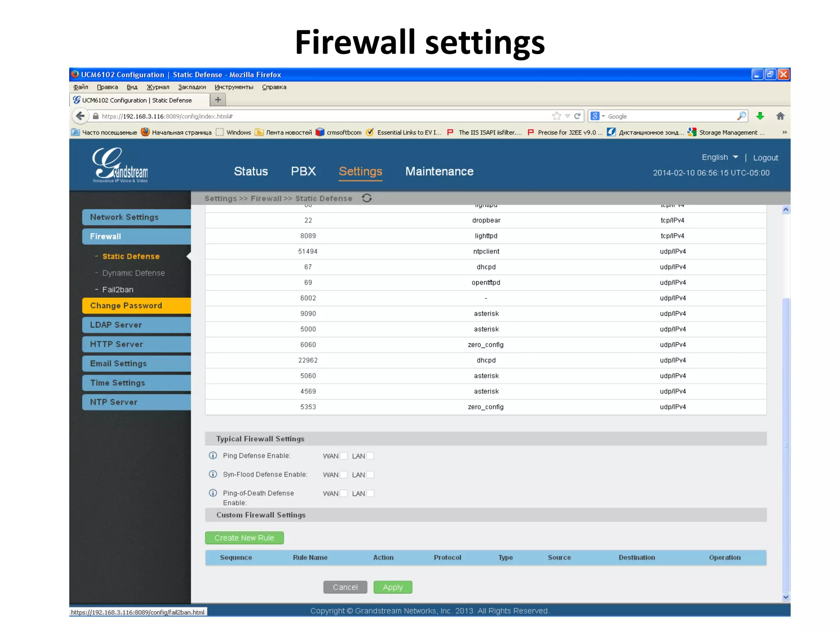The width and height of the screenshot is (840, 630).
Task: Open the English language dropdown
Action: (x=720, y=157)
